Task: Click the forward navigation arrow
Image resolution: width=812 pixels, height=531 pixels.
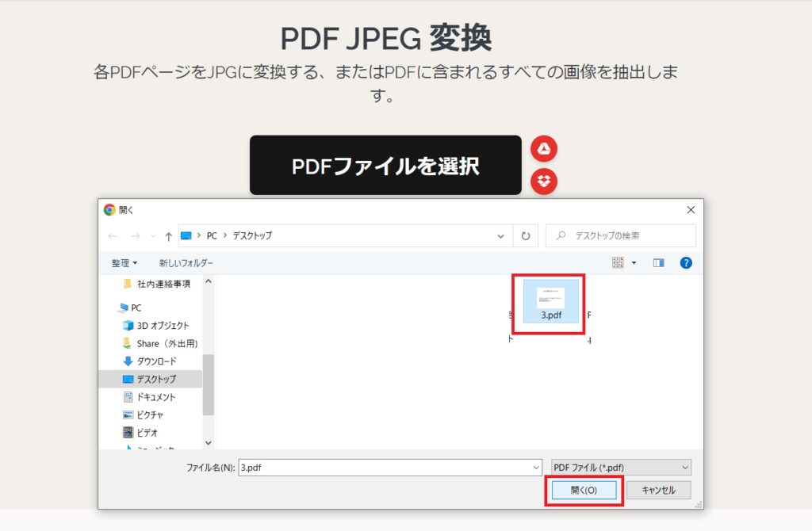Action: coord(135,236)
